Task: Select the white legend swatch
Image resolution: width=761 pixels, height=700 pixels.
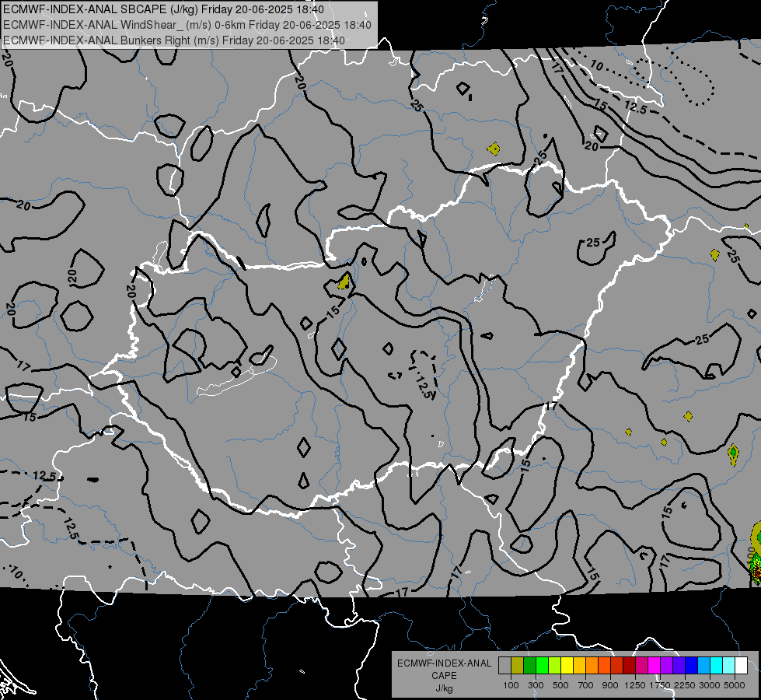Action: click(x=741, y=666)
